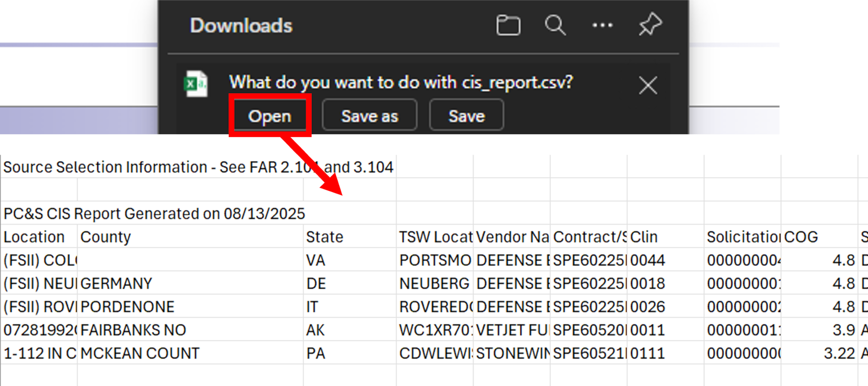Select the COG header cell
The width and height of the screenshot is (868, 386).
pos(819,236)
